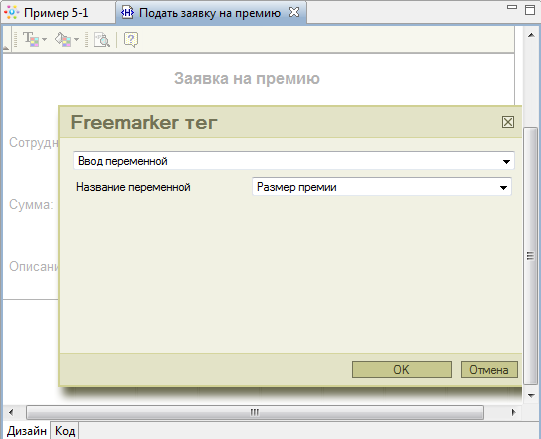Maximize the editor panel
Image resolution: width=541 pixels, height=439 pixels.
530,9
